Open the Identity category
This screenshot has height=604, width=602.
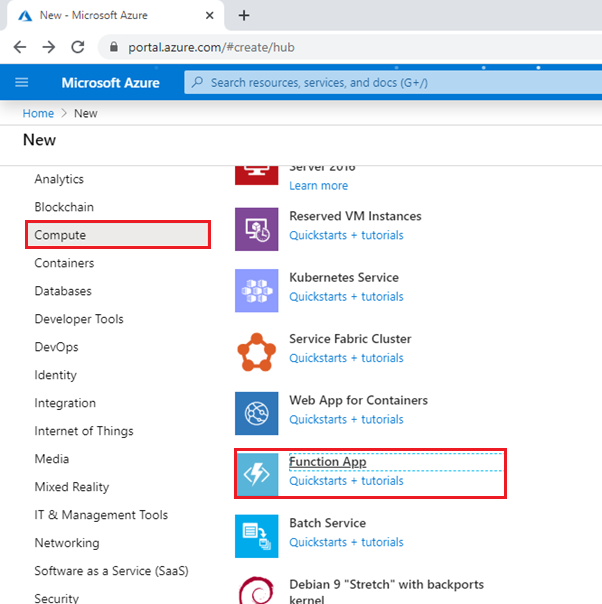tap(55, 375)
